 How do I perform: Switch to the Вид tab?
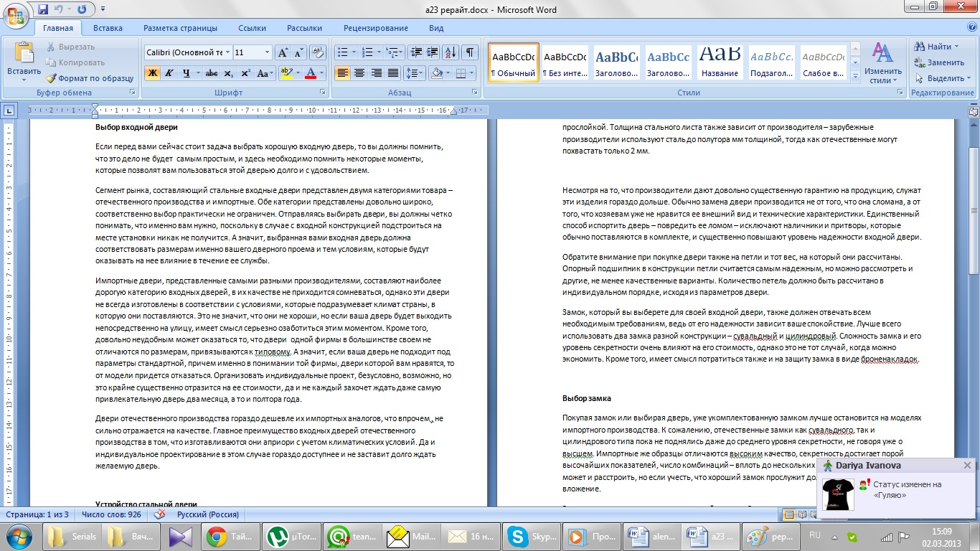tap(436, 29)
